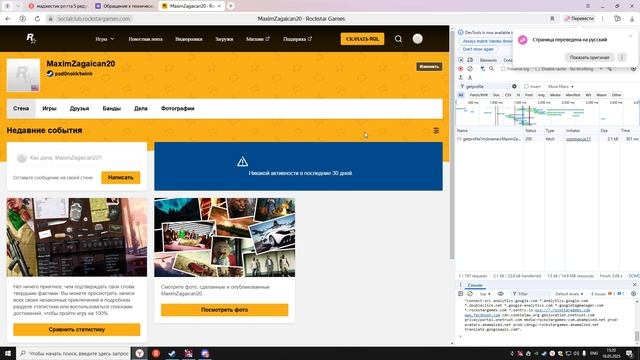640x360 pixels.
Task: Open the Default levels dropdown
Action: point(569,294)
